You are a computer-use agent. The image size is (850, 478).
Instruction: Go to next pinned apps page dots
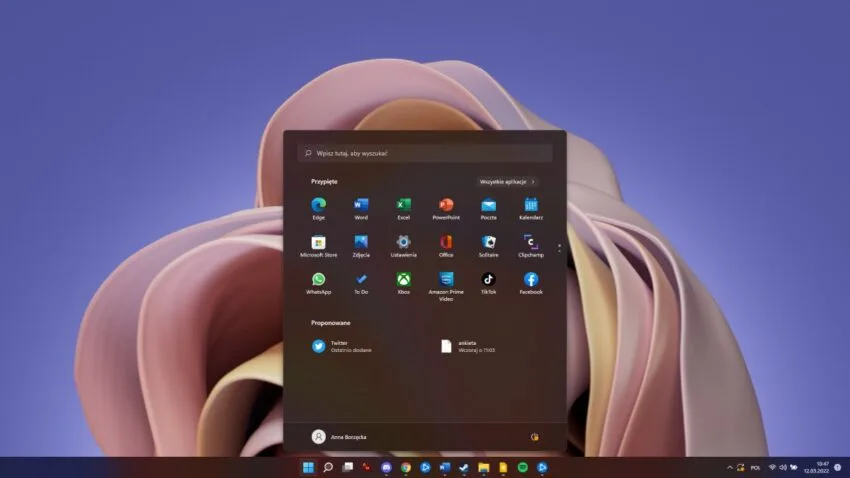pos(559,248)
